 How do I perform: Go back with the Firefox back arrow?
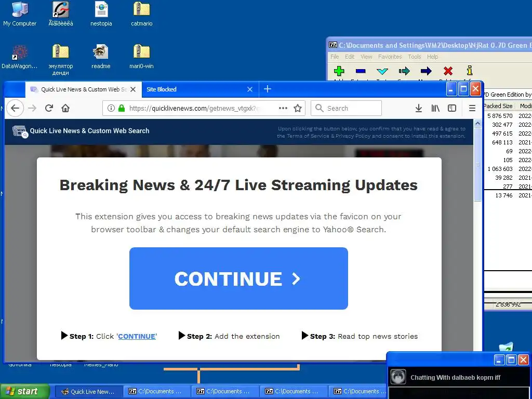pyautogui.click(x=15, y=108)
